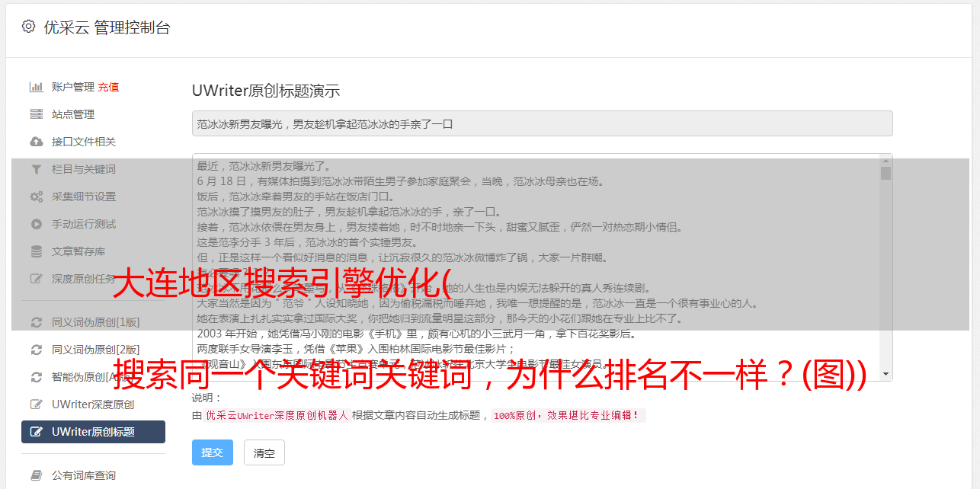Click the gears icon for 采集细节设置
Image resolution: width=980 pixels, height=489 pixels.
pyautogui.click(x=36, y=197)
